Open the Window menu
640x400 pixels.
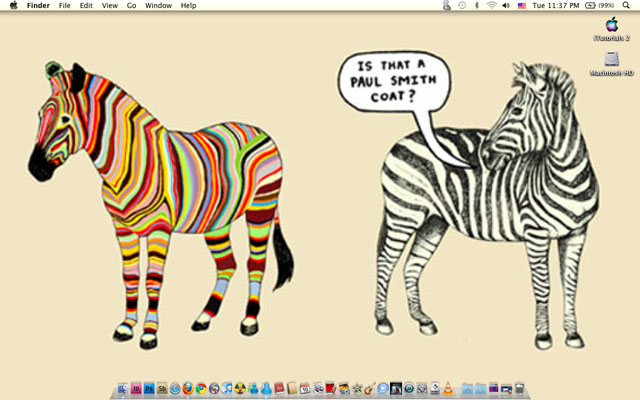pos(158,5)
